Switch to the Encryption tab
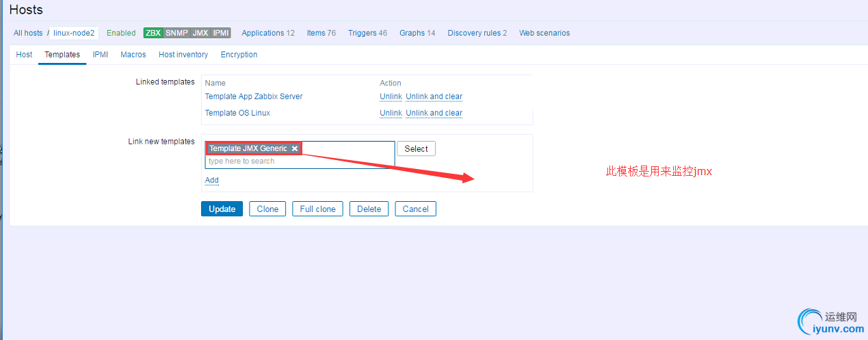This screenshot has height=340, width=868. click(239, 55)
